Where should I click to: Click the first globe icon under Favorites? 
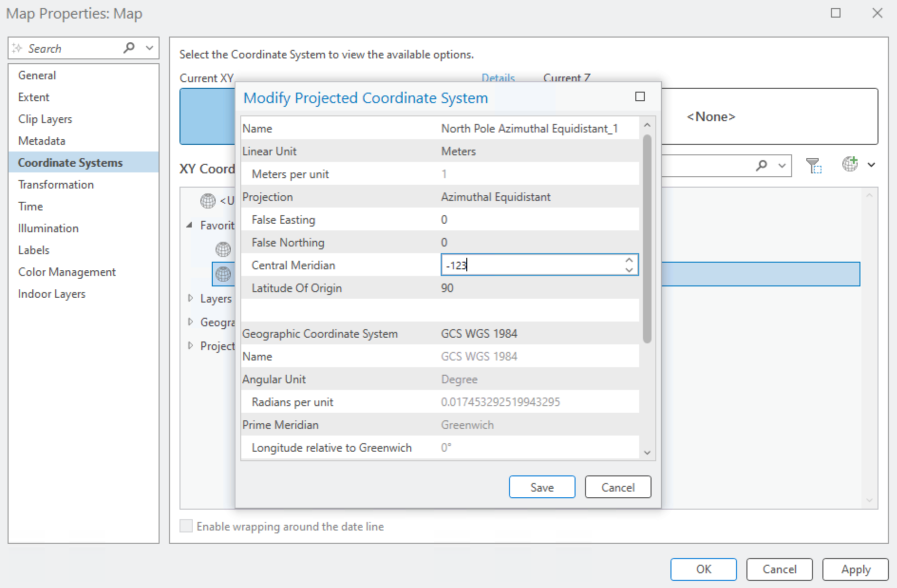[223, 249]
